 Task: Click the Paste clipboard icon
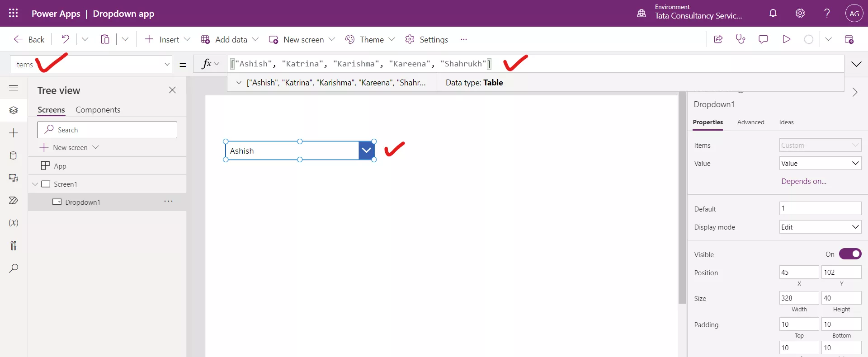tap(105, 39)
